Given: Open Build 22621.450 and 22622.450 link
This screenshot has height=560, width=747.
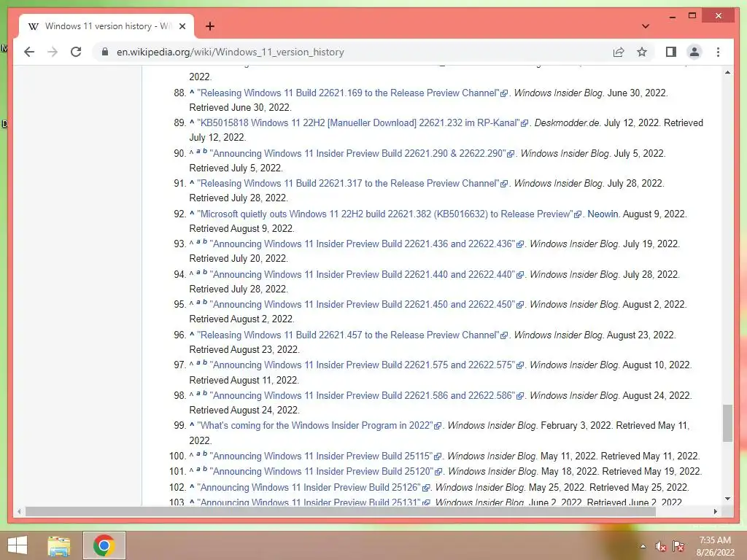Looking at the screenshot, I should pos(362,304).
